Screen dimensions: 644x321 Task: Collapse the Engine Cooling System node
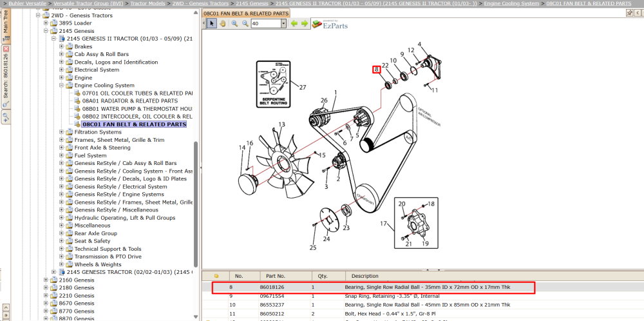click(61, 85)
